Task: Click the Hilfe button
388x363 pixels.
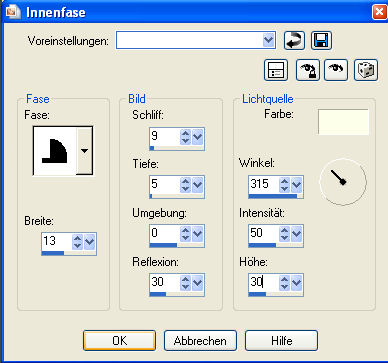Action: [x=281, y=341]
